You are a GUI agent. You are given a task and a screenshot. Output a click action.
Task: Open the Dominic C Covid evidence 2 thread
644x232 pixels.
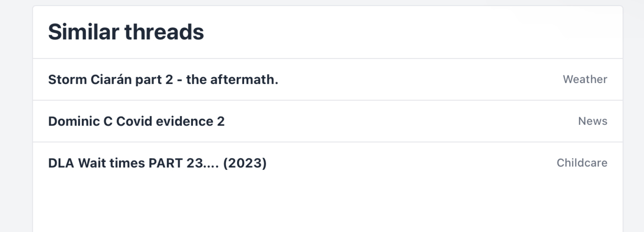pos(136,121)
